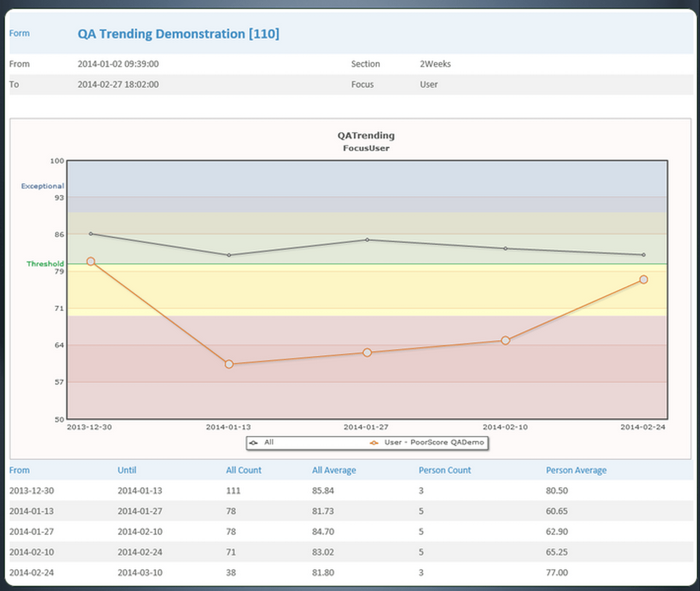Select orange data point at 2014-01-27
The height and width of the screenshot is (591, 700).
367,353
